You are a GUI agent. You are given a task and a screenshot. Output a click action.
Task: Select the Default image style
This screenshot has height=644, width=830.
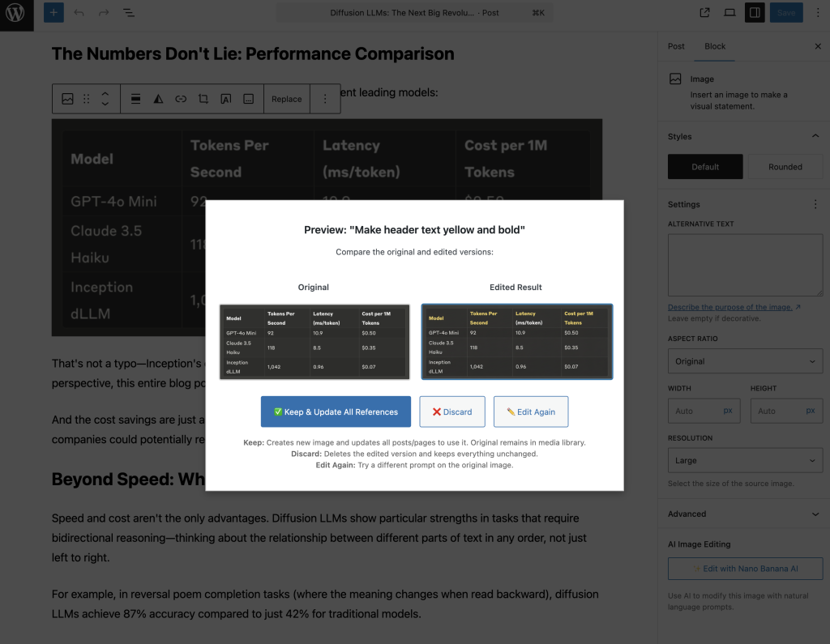(705, 167)
